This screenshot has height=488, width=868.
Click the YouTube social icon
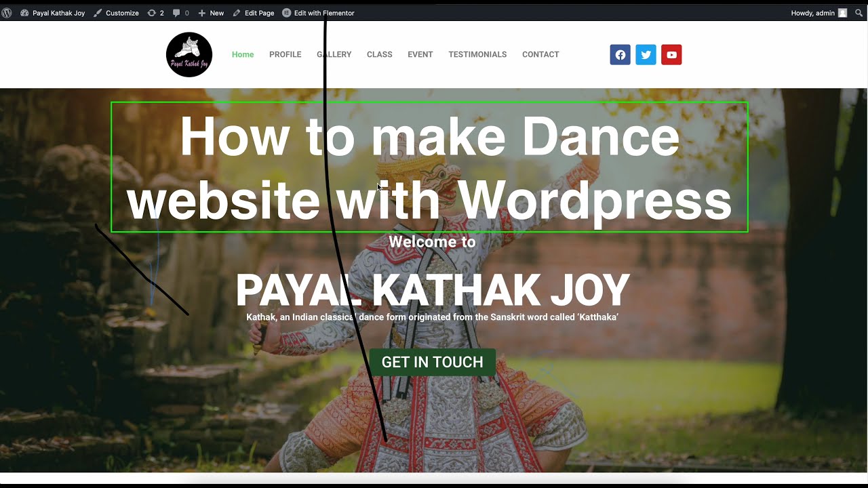click(x=671, y=55)
